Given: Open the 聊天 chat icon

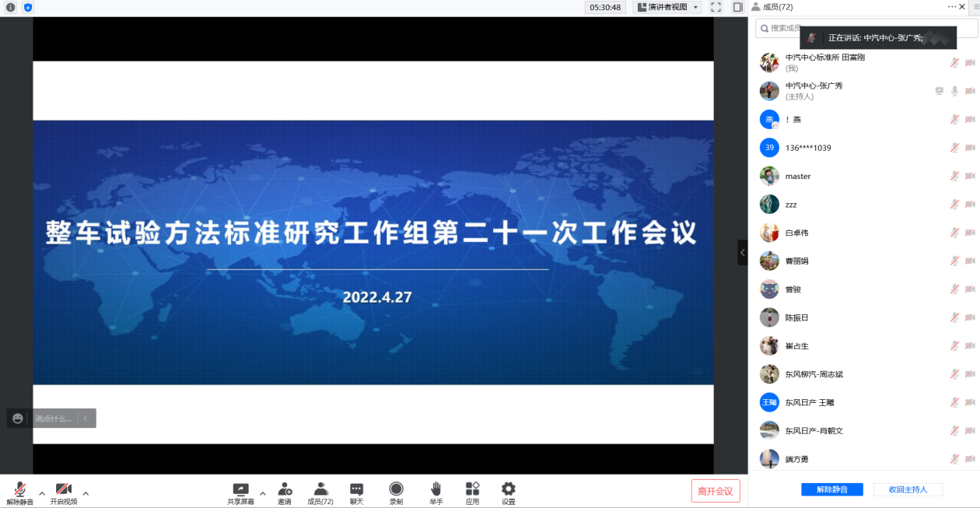Looking at the screenshot, I should click(x=356, y=490).
